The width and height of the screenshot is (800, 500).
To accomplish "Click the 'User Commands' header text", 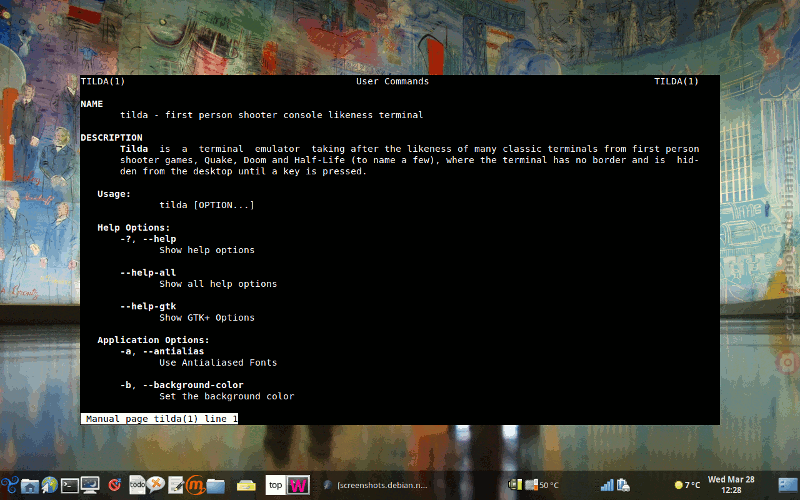I will (392, 81).
